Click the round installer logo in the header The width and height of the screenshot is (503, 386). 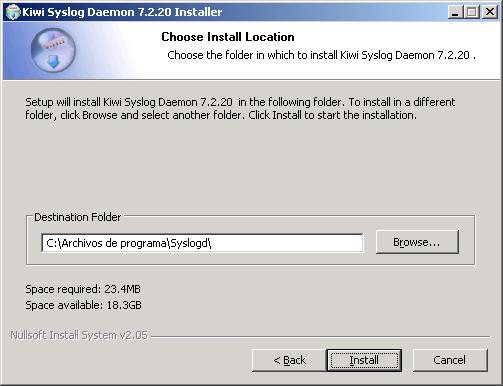[x=53, y=51]
